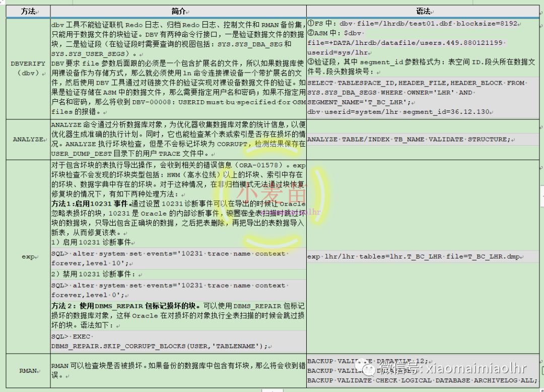Select the ANALYZE method cell
Image resolution: width=544 pixels, height=392 pixels.
[28, 140]
